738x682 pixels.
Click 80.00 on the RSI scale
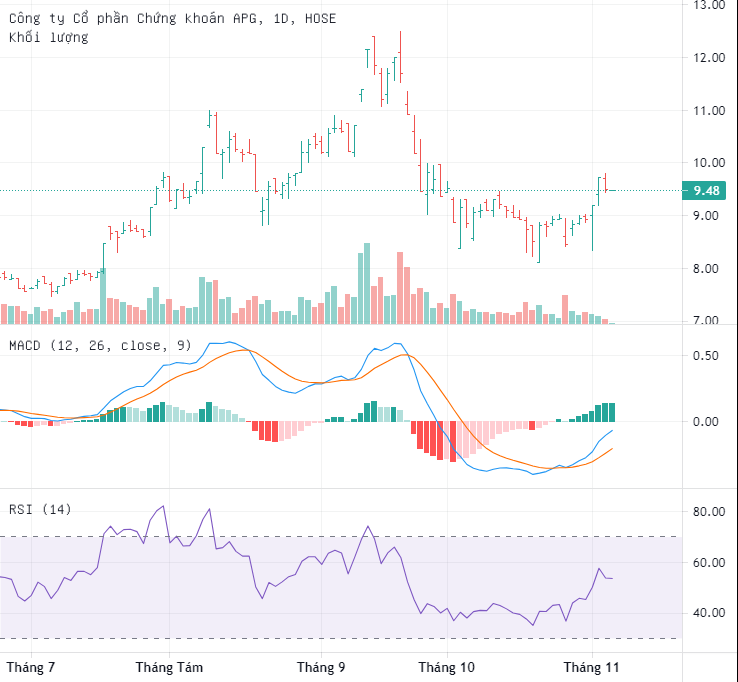[x=708, y=512]
